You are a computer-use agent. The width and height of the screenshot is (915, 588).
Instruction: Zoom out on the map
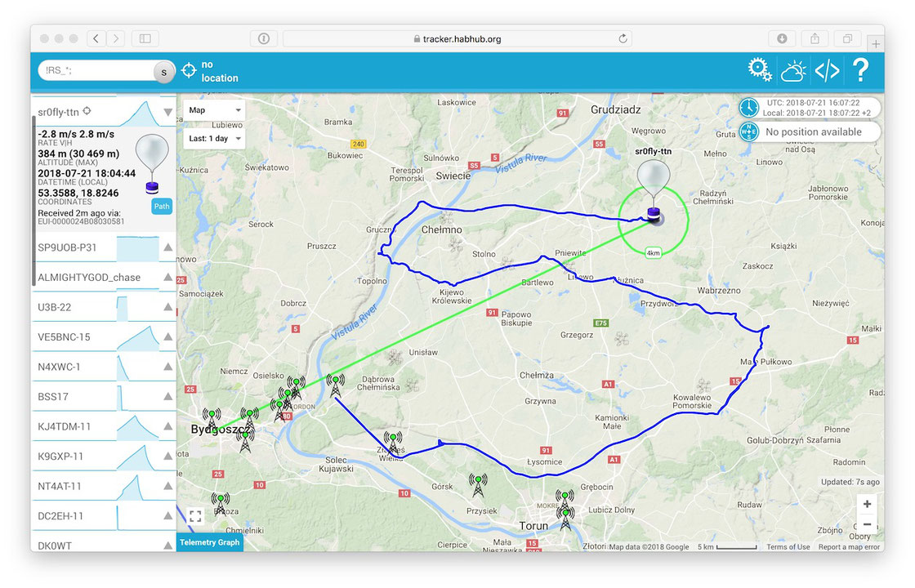coord(867,523)
